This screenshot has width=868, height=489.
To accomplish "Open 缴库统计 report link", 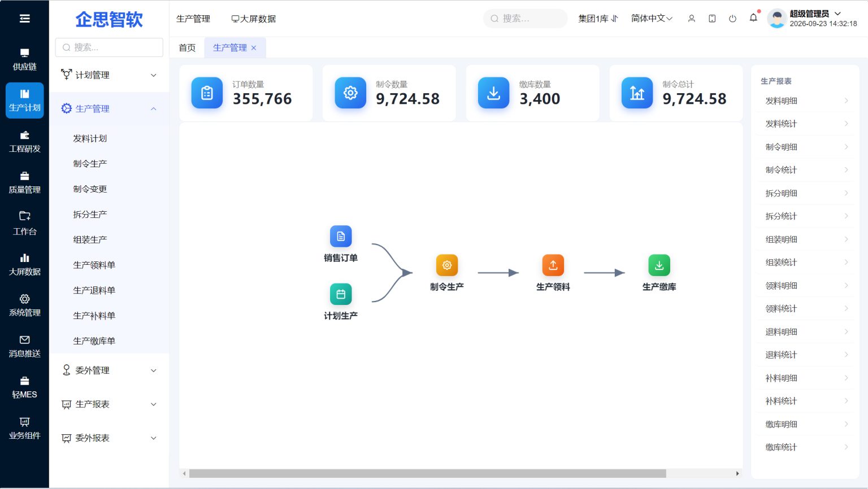I will [806, 447].
